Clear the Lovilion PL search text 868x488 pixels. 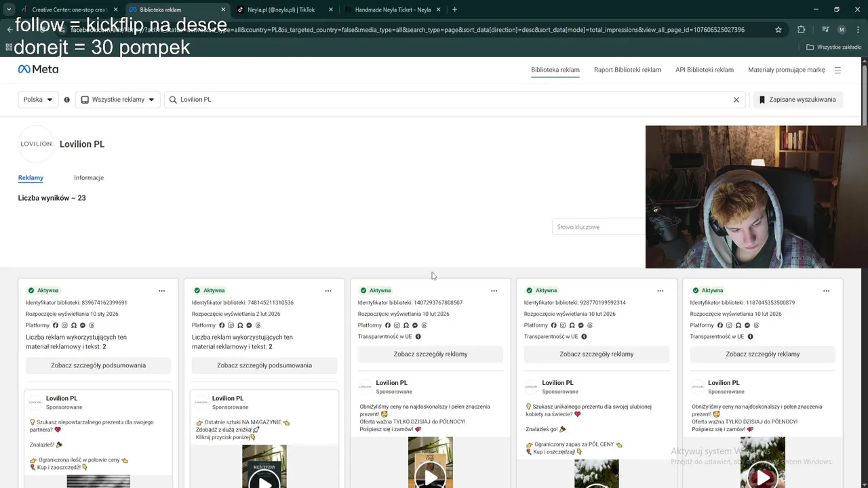pyautogui.click(x=736, y=100)
